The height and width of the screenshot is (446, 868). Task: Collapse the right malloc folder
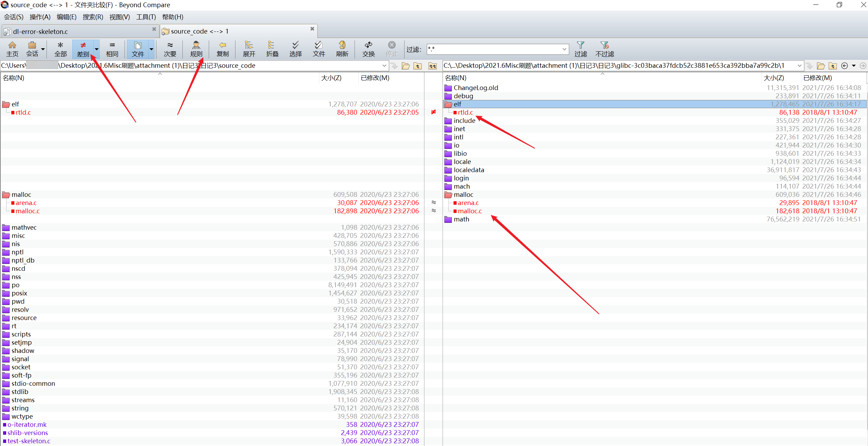tap(448, 195)
